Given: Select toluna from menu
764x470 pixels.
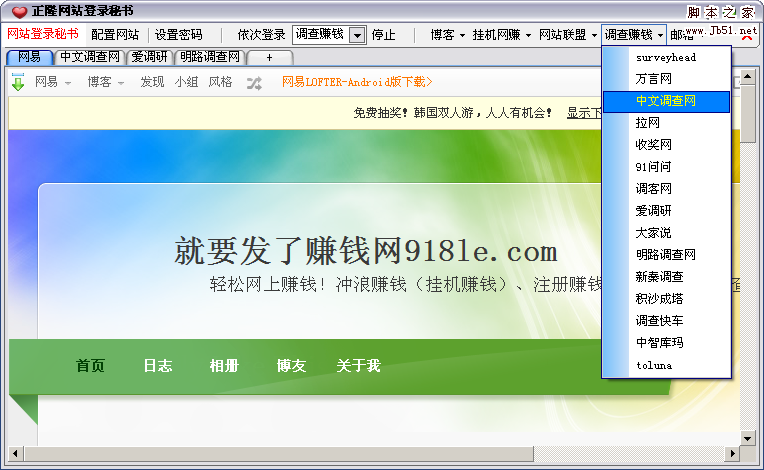Looking at the screenshot, I should point(666,365).
